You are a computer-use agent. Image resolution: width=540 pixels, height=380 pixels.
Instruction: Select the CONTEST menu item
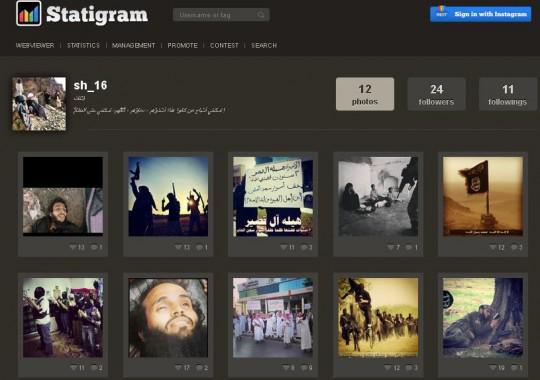click(224, 45)
